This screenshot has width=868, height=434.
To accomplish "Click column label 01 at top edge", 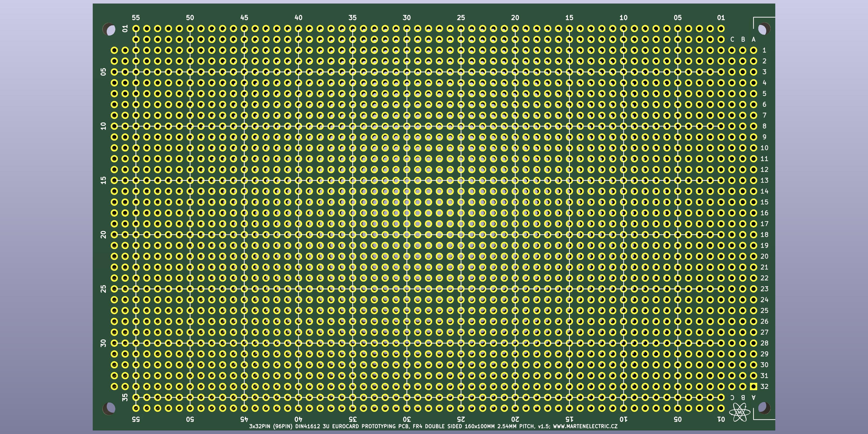I will [x=721, y=17].
